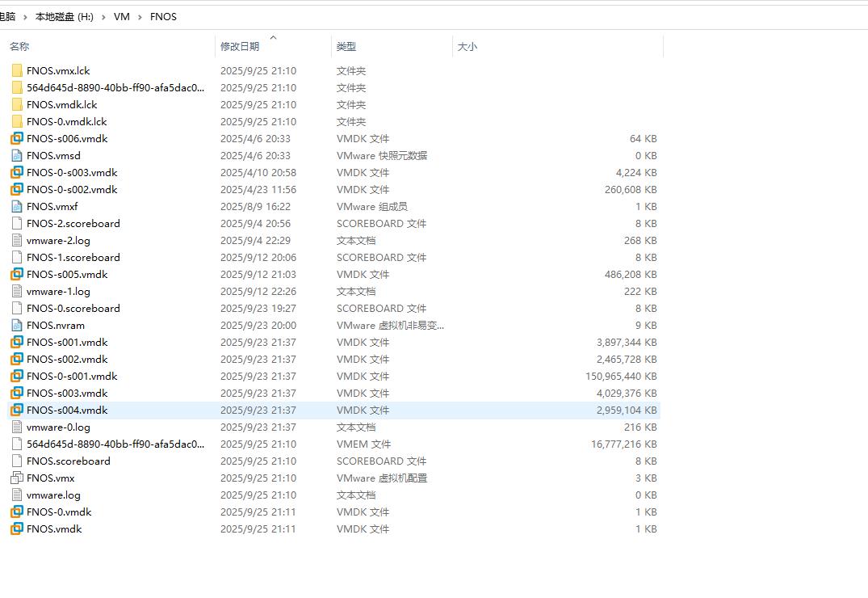Click file icon of 564d645d VMEM file
Image resolution: width=868 pixels, height=598 pixels.
[17, 444]
